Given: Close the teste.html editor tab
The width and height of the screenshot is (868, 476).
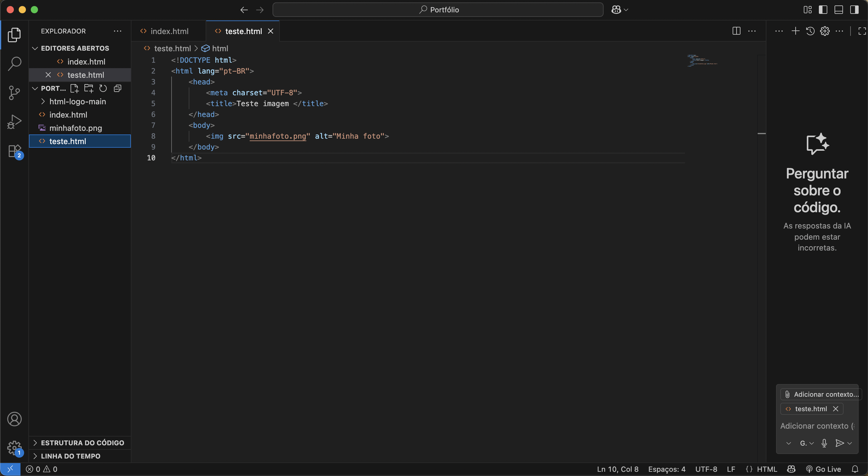Looking at the screenshot, I should coord(270,31).
